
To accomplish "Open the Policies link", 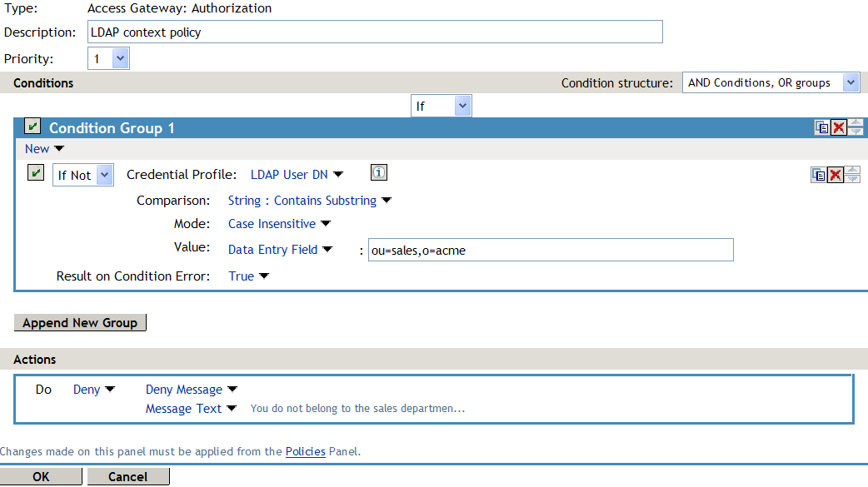I will [x=304, y=451].
